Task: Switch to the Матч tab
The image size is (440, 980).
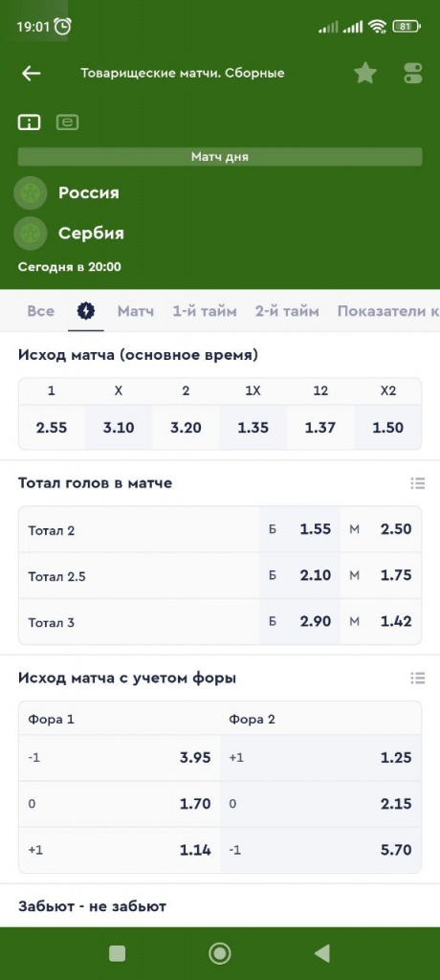Action: (x=136, y=311)
